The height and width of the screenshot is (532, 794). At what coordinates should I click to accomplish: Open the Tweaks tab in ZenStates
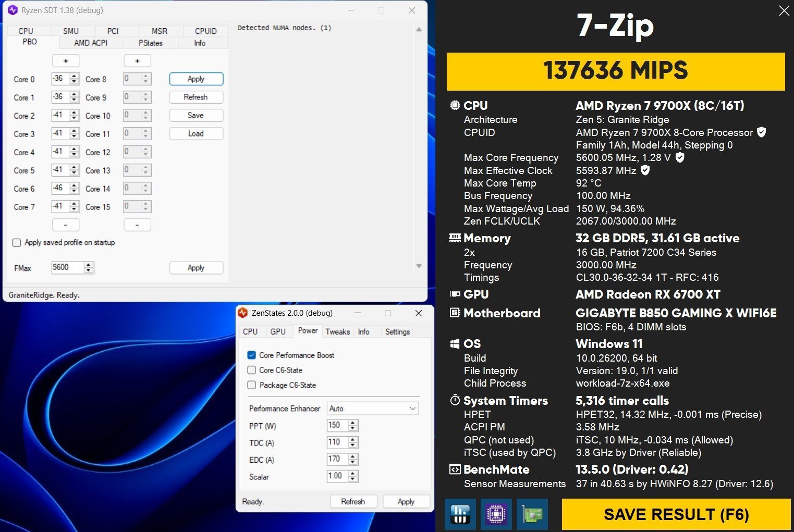[x=337, y=331]
